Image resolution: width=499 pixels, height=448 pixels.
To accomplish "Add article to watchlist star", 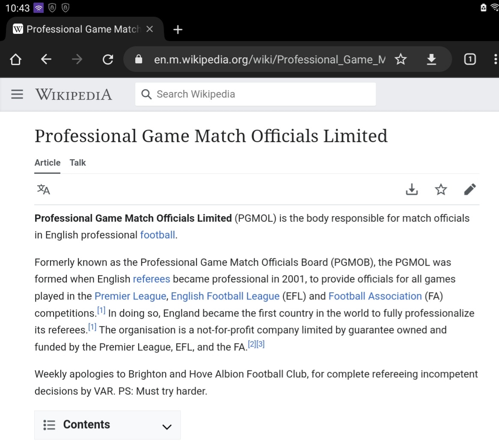I will 441,189.
